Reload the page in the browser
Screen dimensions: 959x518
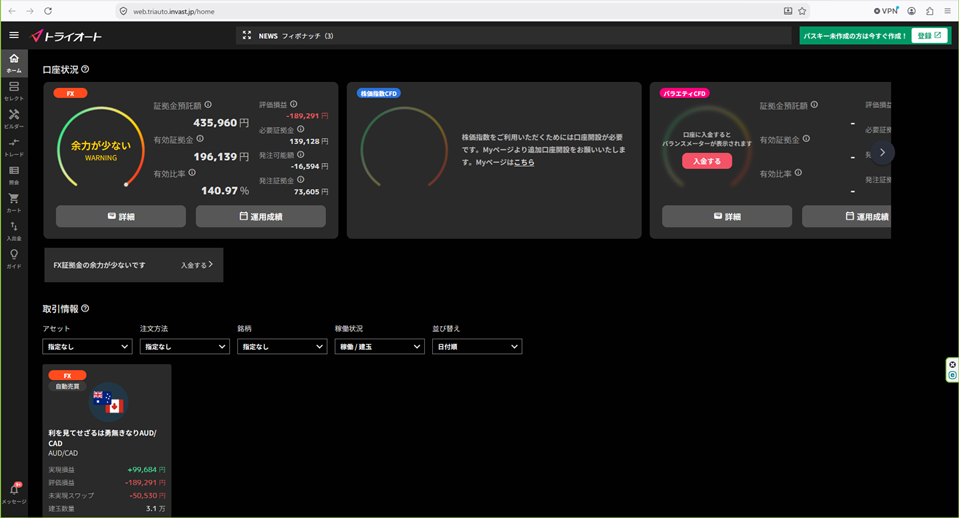pyautogui.click(x=48, y=11)
